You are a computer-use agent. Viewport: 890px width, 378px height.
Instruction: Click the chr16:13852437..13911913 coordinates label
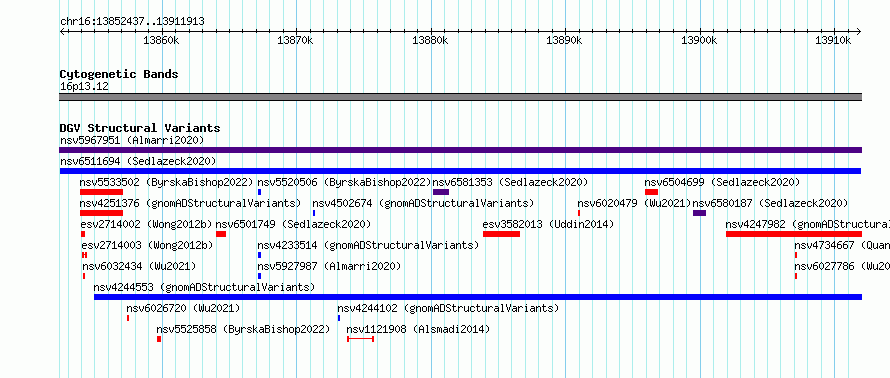[x=132, y=22]
